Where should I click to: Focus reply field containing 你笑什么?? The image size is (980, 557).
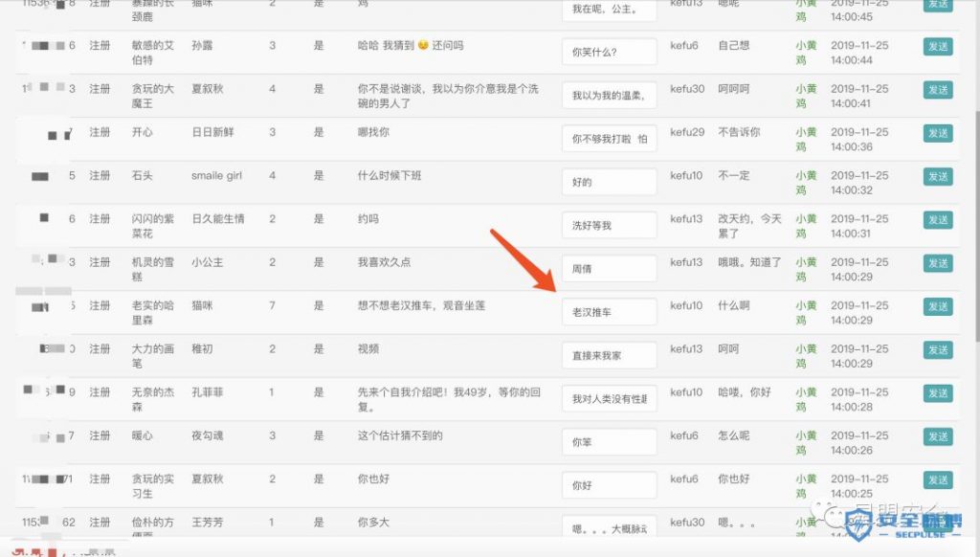[x=610, y=52]
